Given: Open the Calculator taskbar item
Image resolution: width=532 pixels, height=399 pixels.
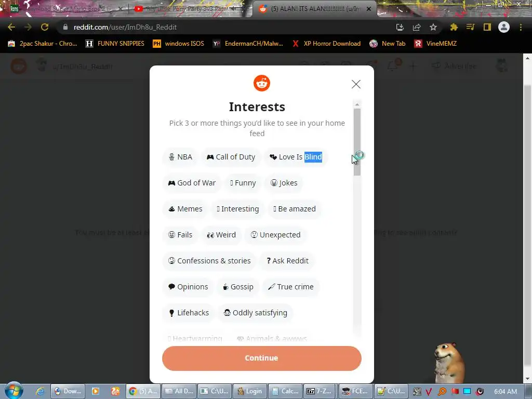Looking at the screenshot, I should tap(285, 391).
